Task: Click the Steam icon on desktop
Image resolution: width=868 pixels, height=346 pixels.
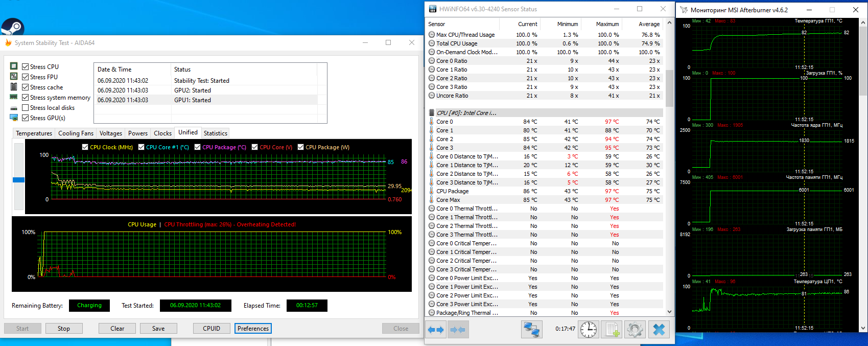Action: 12,27
